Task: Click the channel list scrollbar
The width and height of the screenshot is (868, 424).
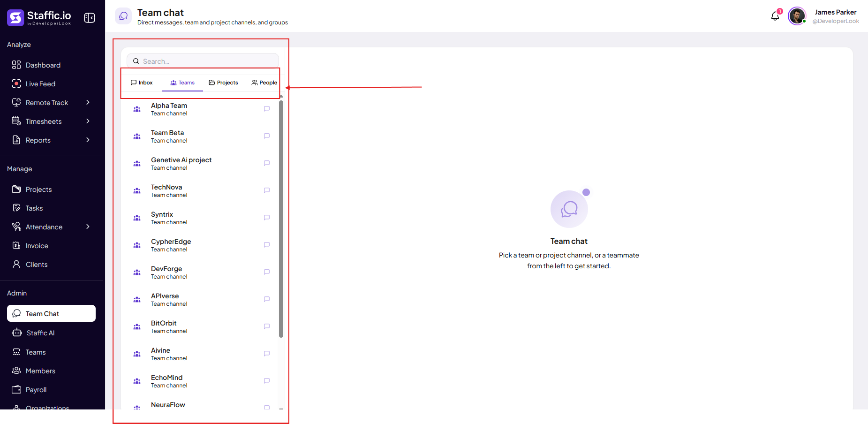Action: 281,219
